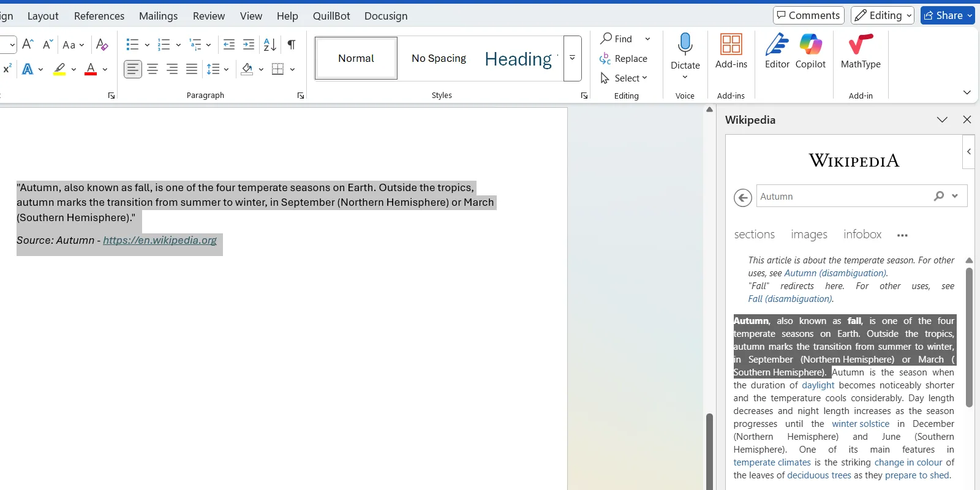The image size is (980, 490).
Task: Expand the line spacing dropdown
Action: point(226,69)
